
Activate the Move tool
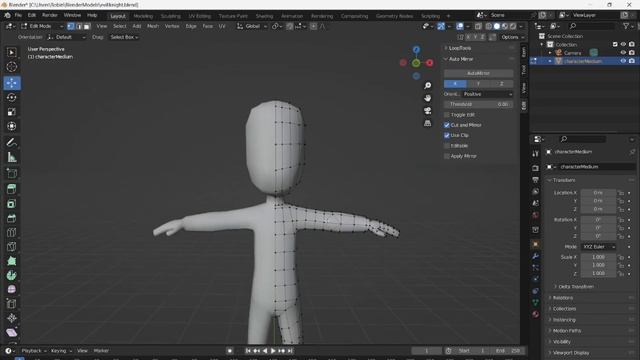(x=11, y=83)
